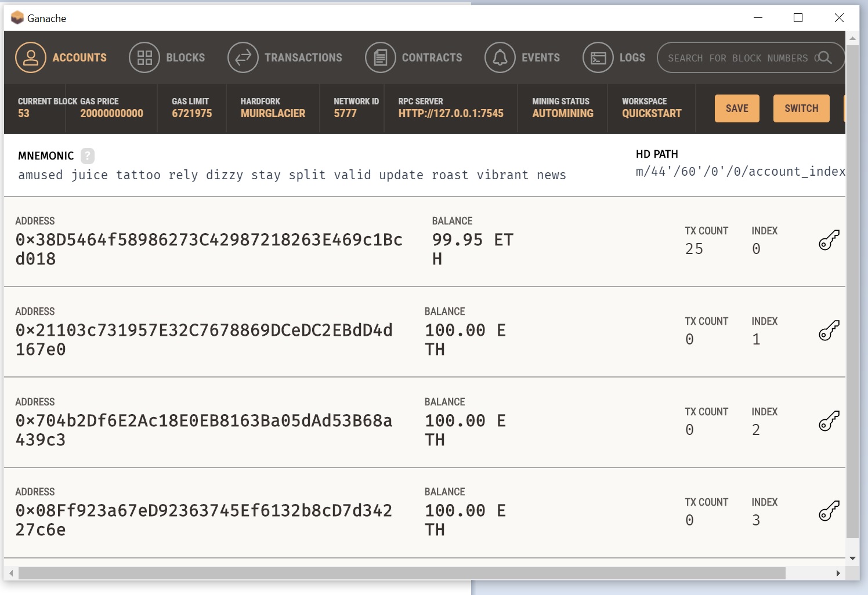Click the scroll left arrow
This screenshot has width=868, height=595.
click(11, 573)
